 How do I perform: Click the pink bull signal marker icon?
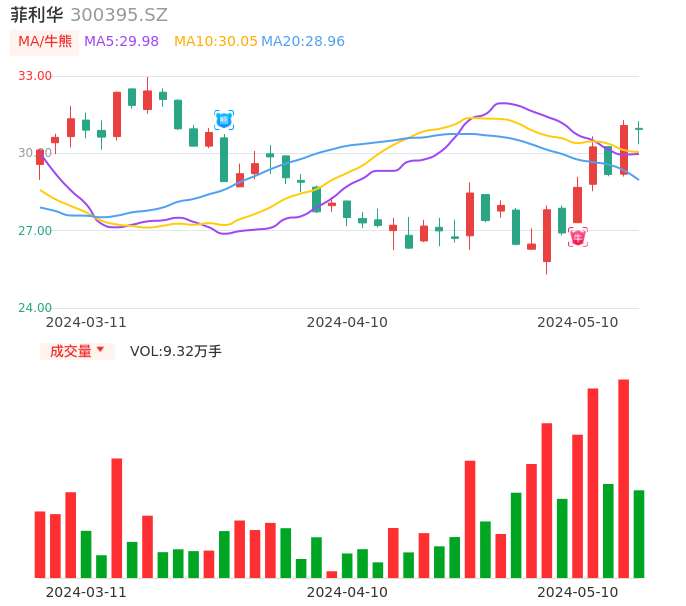click(x=578, y=237)
